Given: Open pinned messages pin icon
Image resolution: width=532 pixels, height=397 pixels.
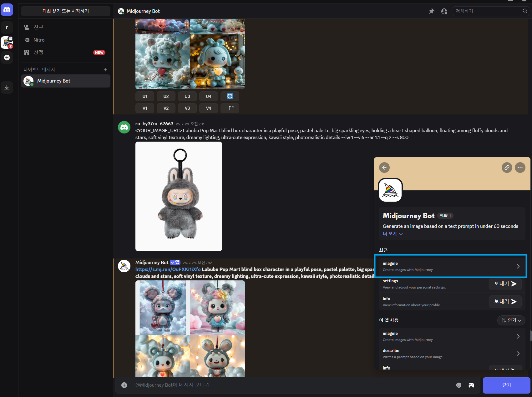Looking at the screenshot, I should click(x=432, y=11).
